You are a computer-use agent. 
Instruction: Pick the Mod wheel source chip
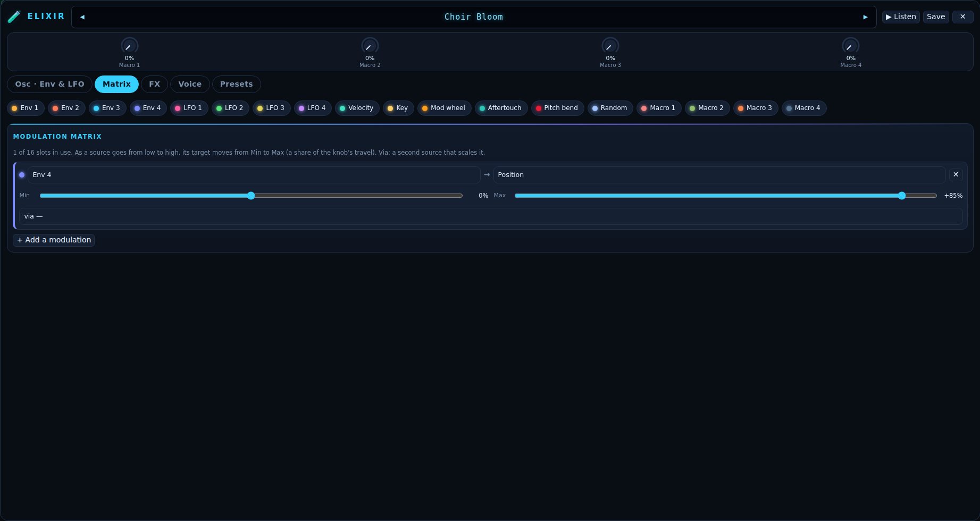tap(445, 108)
